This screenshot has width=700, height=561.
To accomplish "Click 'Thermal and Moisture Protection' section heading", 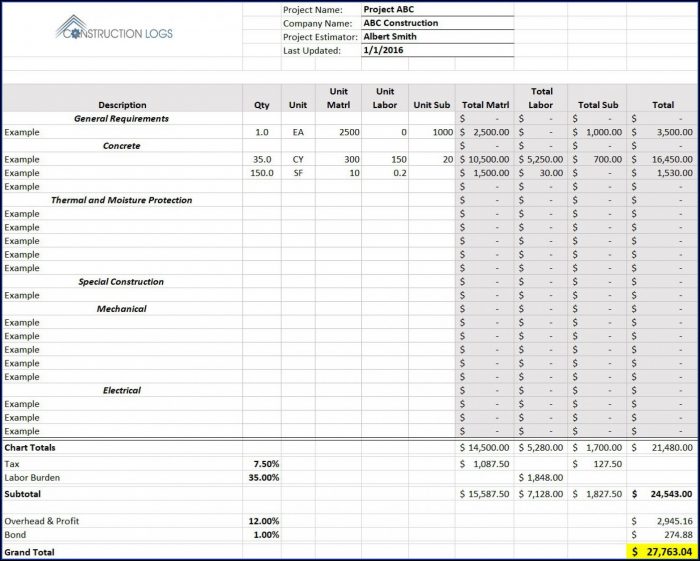I will pyautogui.click(x=121, y=200).
